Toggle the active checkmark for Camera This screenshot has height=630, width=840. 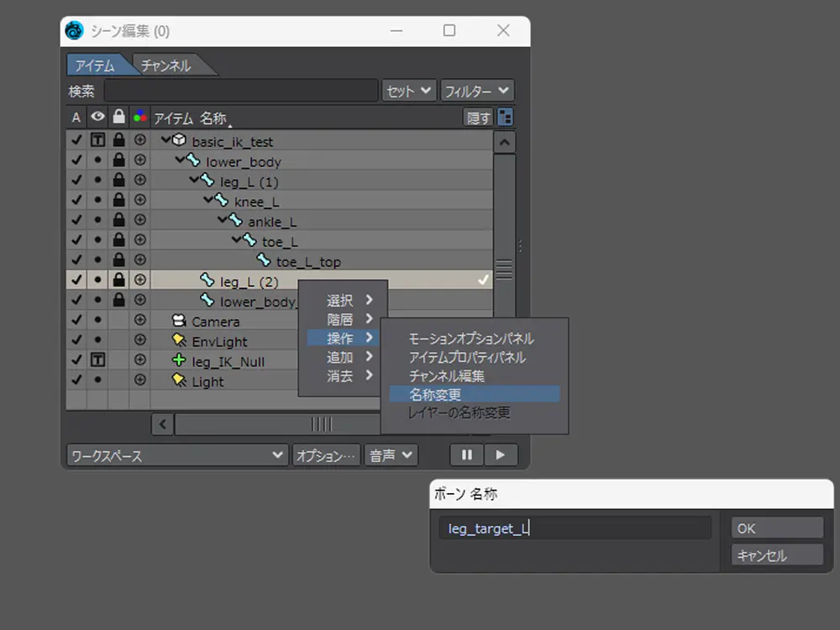tap(76, 321)
